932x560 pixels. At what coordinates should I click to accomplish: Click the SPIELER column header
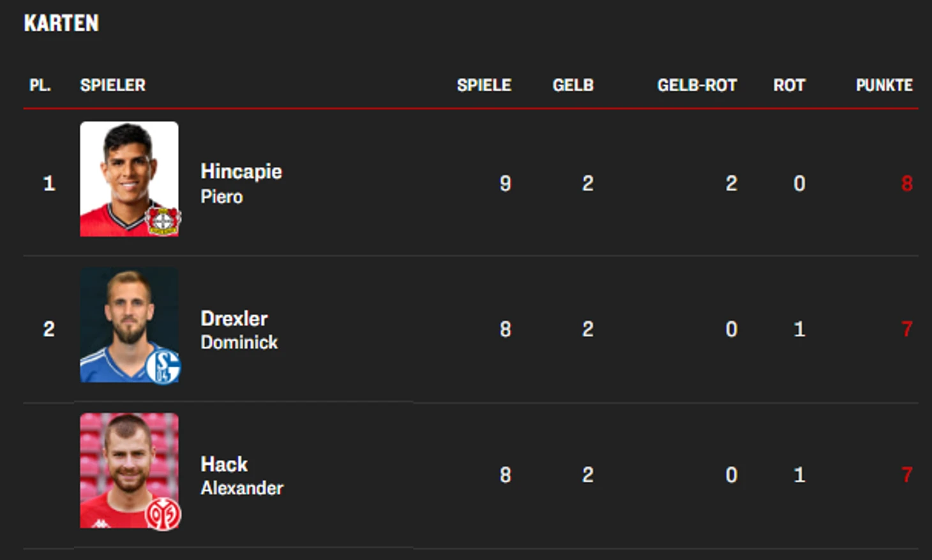113,85
